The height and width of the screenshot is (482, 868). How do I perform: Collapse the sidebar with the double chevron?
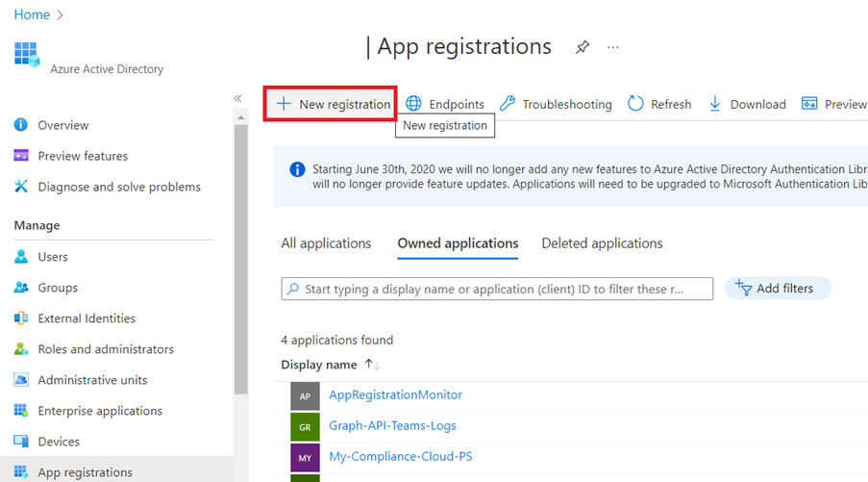click(x=237, y=99)
